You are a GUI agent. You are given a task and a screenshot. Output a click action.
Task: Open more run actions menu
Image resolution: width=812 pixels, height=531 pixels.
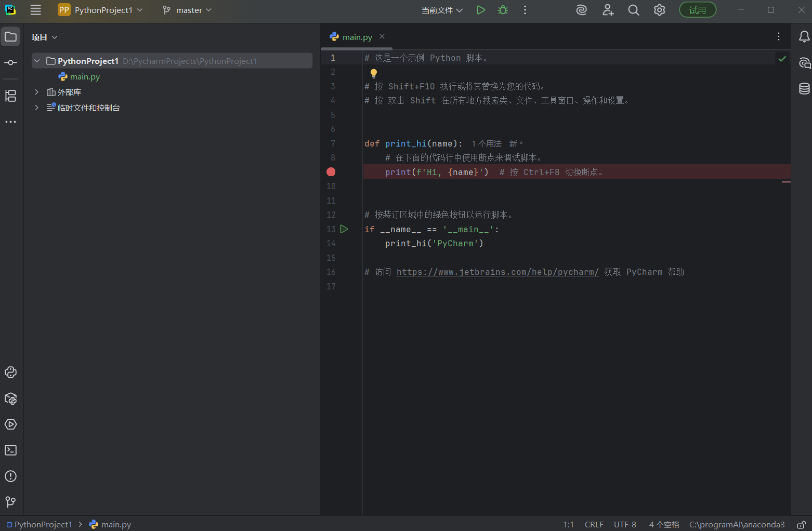tap(525, 10)
